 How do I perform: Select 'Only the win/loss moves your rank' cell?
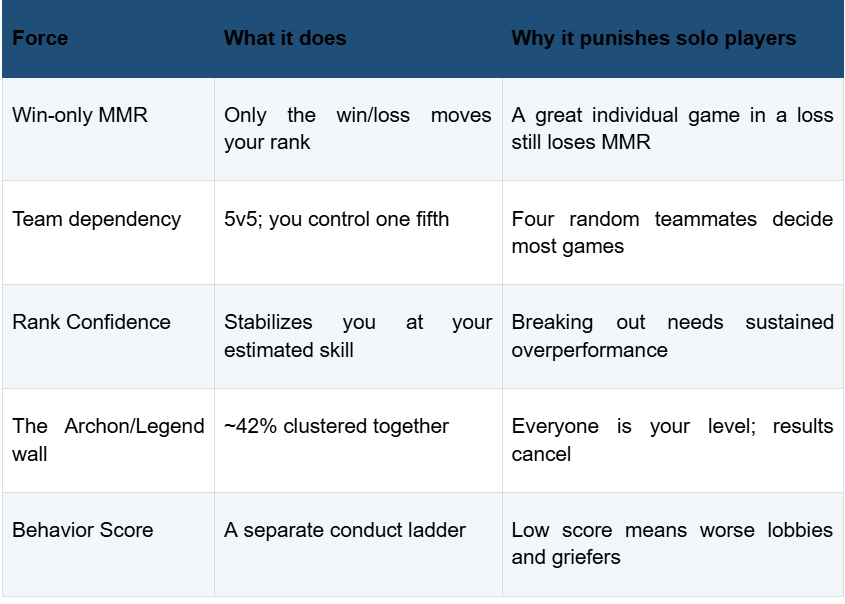tap(358, 129)
